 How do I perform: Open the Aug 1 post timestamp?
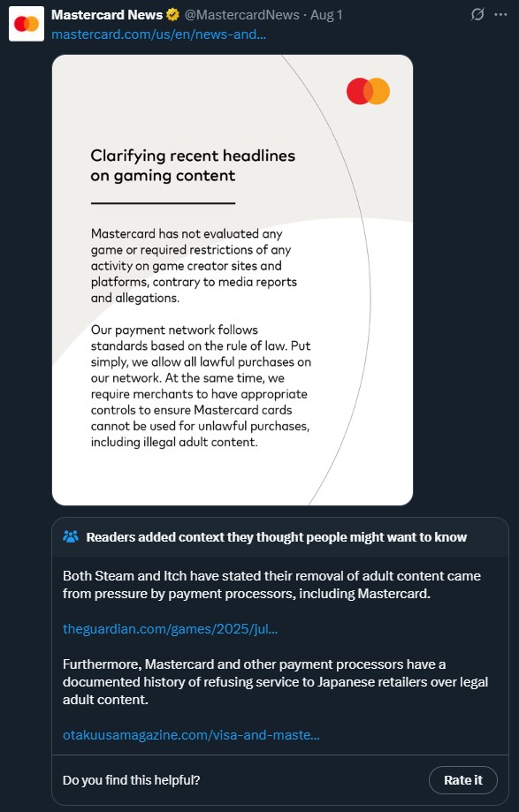(x=326, y=15)
